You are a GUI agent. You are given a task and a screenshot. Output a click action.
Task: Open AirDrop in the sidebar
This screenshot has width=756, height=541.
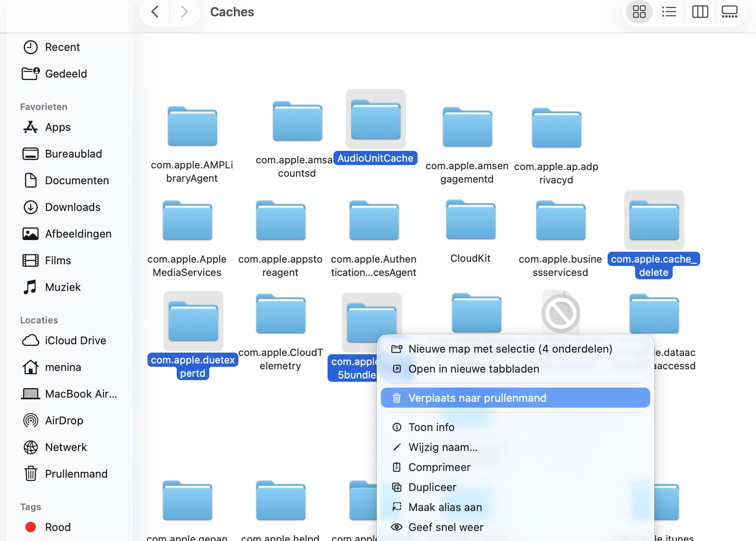point(64,420)
